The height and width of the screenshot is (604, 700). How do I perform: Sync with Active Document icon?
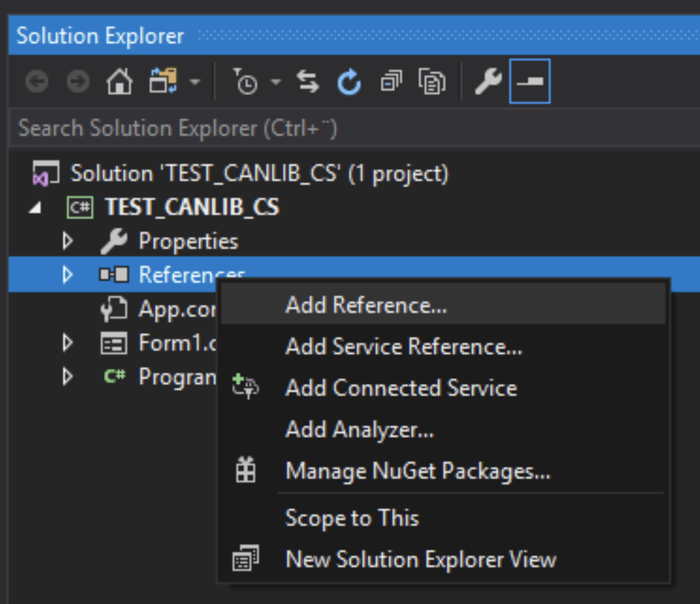pyautogui.click(x=308, y=81)
